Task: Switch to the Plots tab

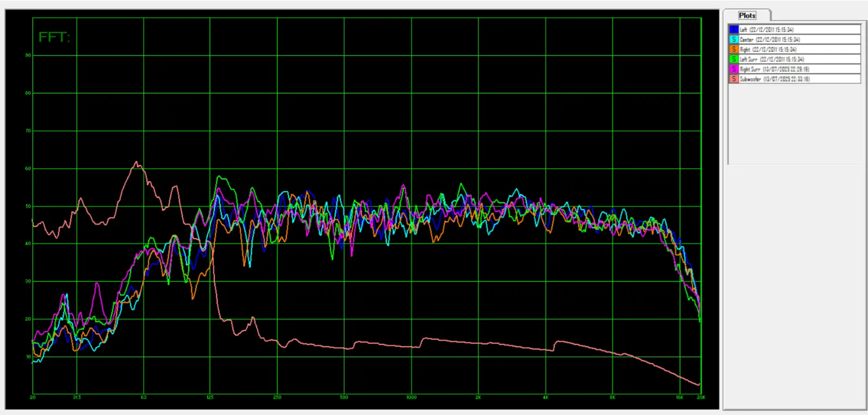Action: [747, 16]
